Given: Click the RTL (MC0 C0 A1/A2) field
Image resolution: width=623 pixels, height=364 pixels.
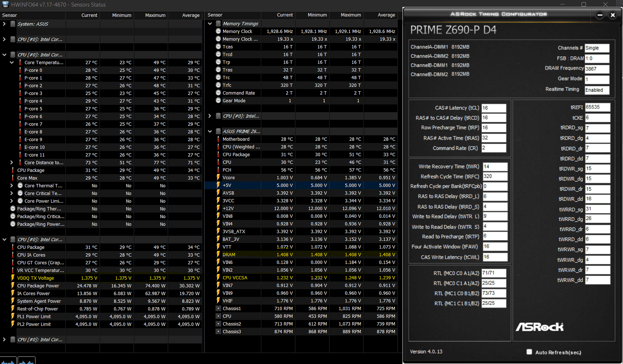Looking at the screenshot, I should pyautogui.click(x=494, y=273).
